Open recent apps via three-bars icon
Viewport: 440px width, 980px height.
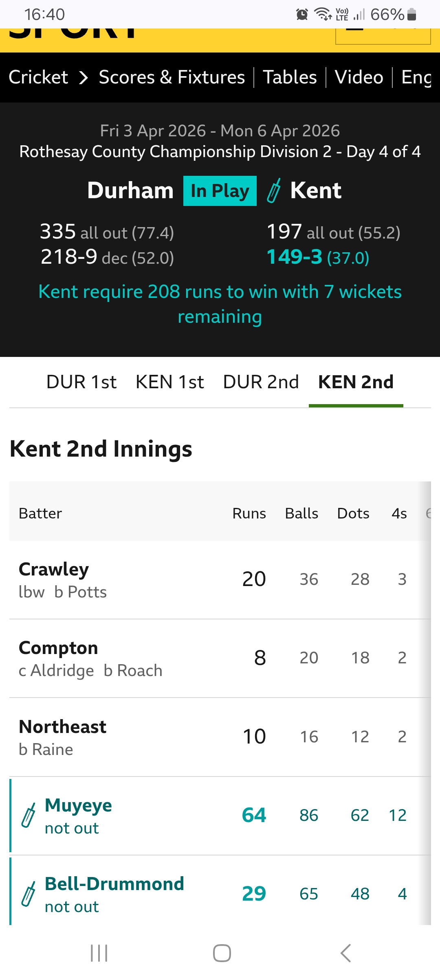pyautogui.click(x=99, y=953)
